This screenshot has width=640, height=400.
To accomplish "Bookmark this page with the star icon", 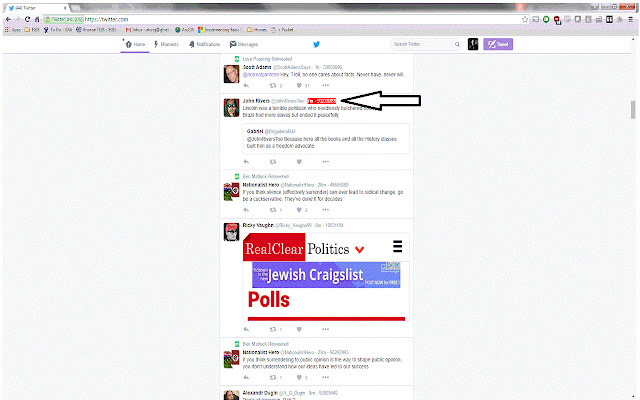I will [x=525, y=19].
